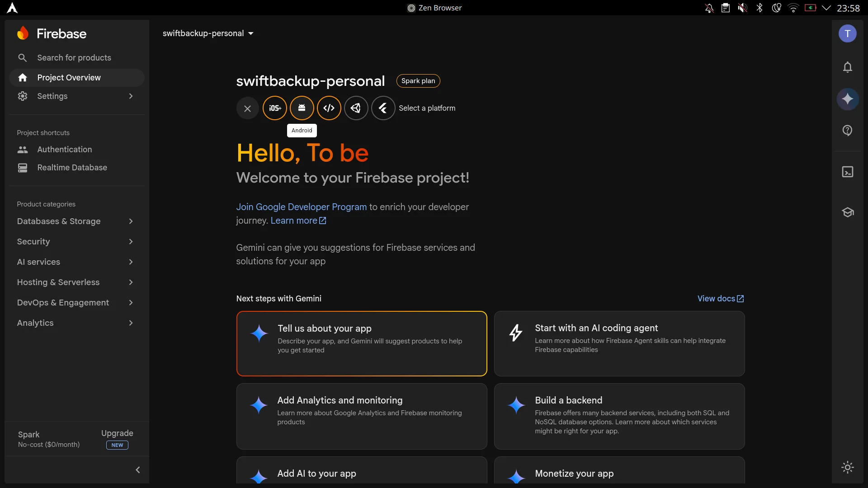Click the clock showing 23:58
This screenshot has width=868, height=488.
pos(848,8)
